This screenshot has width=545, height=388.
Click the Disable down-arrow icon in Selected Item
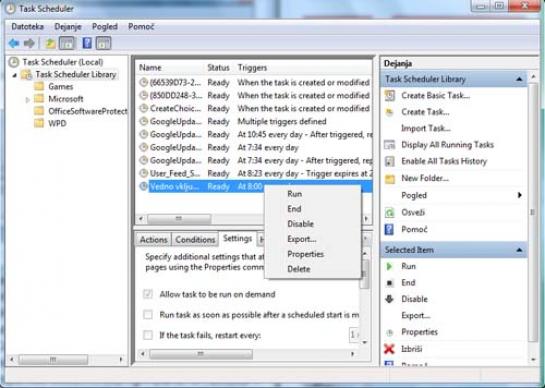coord(389,299)
